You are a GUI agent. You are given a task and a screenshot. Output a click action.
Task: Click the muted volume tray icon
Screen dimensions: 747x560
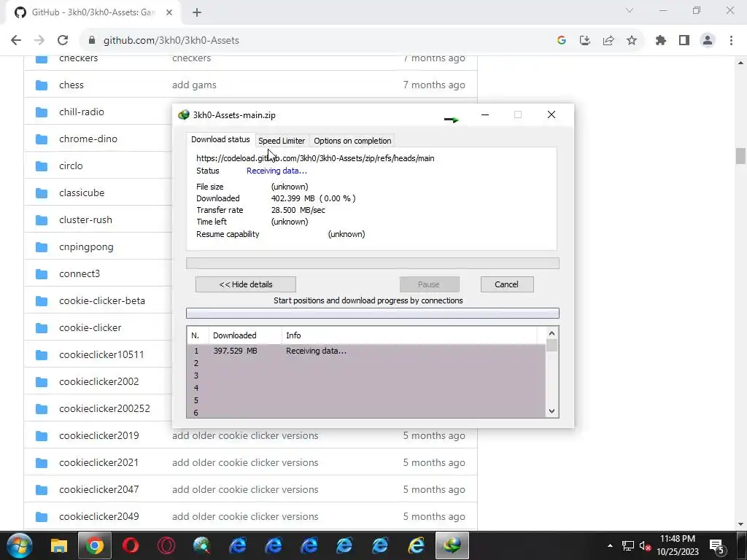645,545
